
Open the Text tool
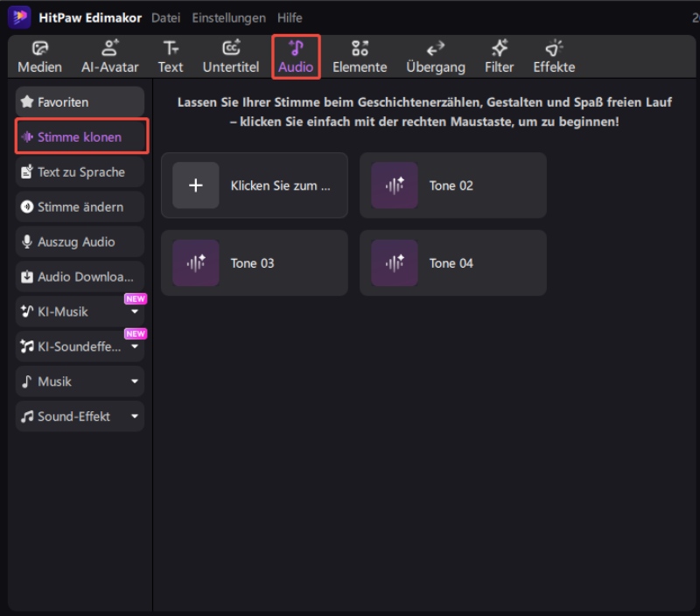point(170,56)
